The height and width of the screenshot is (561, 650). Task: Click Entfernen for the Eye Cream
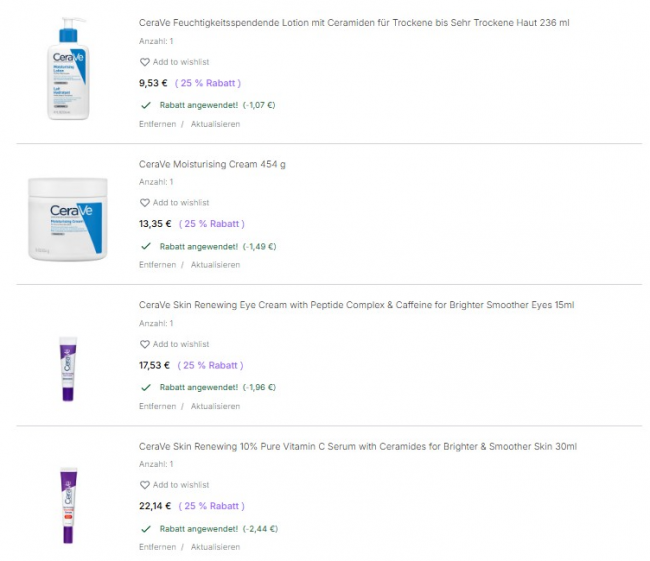pyautogui.click(x=157, y=406)
